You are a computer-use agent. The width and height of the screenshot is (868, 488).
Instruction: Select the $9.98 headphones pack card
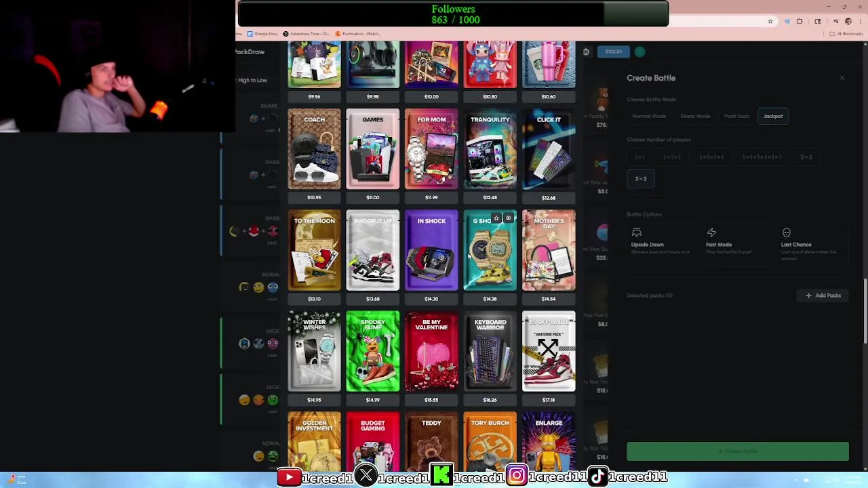click(373, 64)
